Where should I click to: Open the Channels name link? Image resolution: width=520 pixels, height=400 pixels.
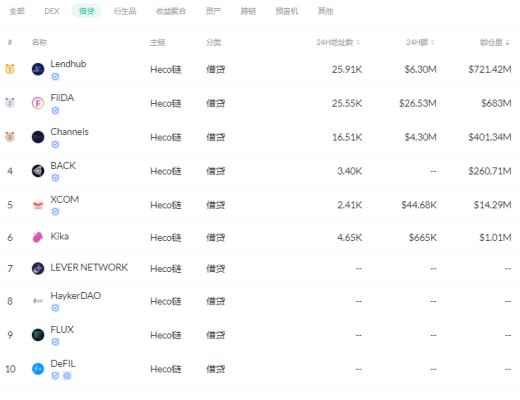69,132
